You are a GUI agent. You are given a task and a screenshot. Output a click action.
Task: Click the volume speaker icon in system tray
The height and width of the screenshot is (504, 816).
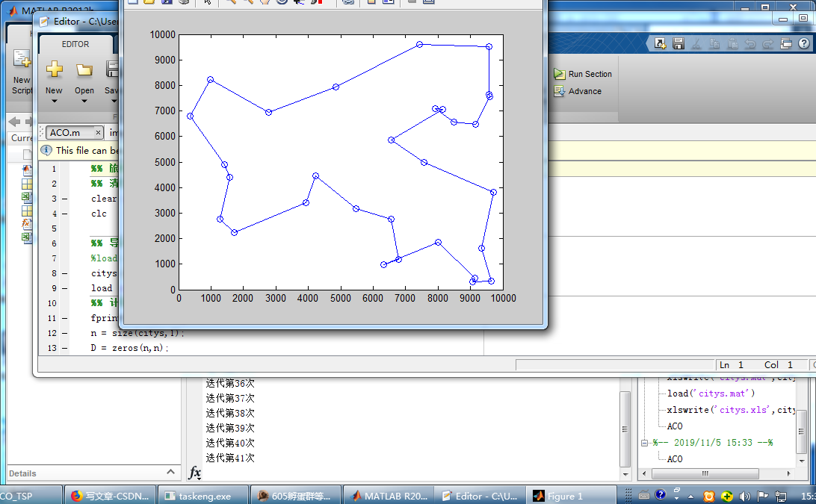(745, 496)
